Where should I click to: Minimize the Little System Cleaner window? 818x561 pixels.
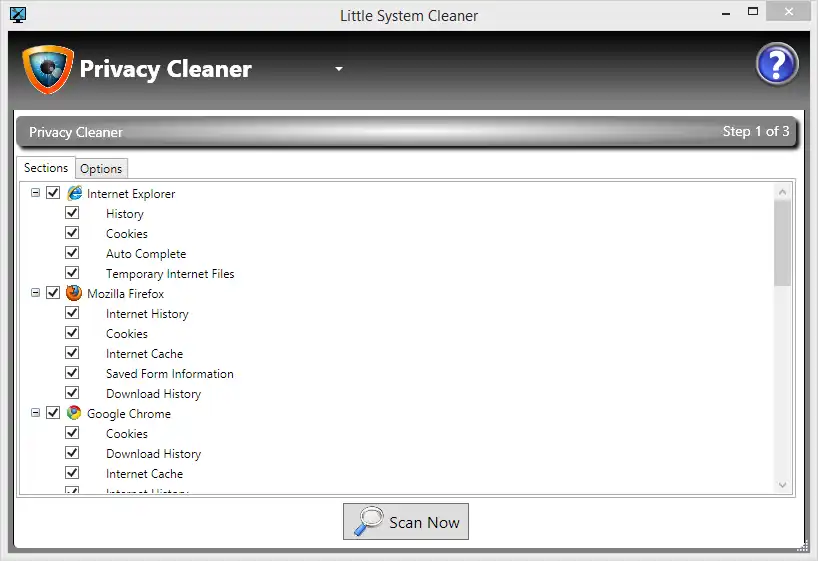click(x=726, y=13)
